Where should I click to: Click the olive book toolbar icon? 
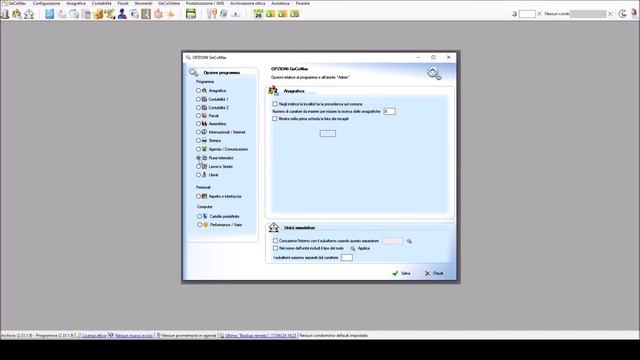point(146,14)
